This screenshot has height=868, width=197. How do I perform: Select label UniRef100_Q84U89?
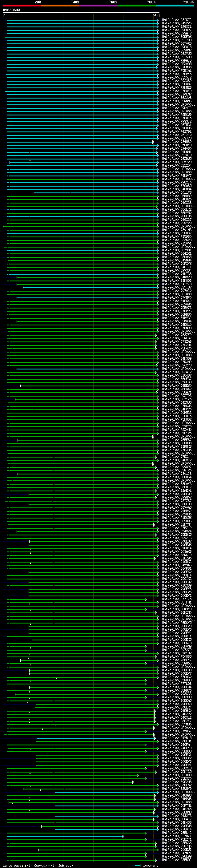177,142
